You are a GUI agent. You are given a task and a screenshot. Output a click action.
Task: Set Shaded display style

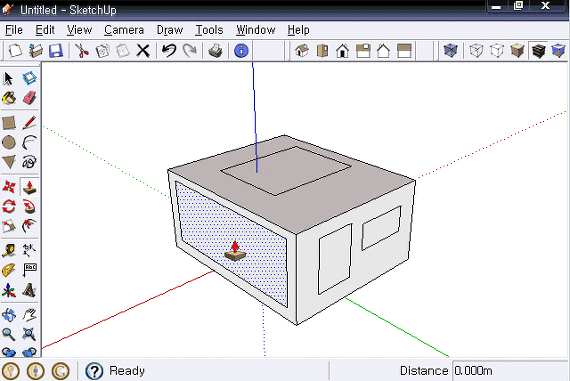coord(517,51)
